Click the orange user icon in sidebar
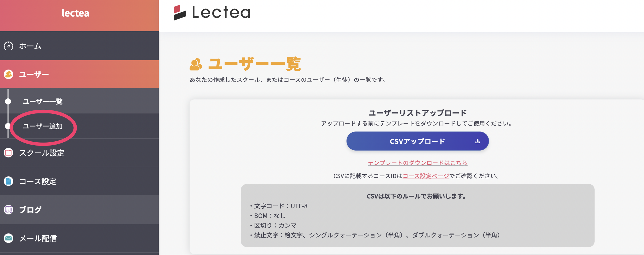The height and width of the screenshot is (255, 644). click(9, 74)
